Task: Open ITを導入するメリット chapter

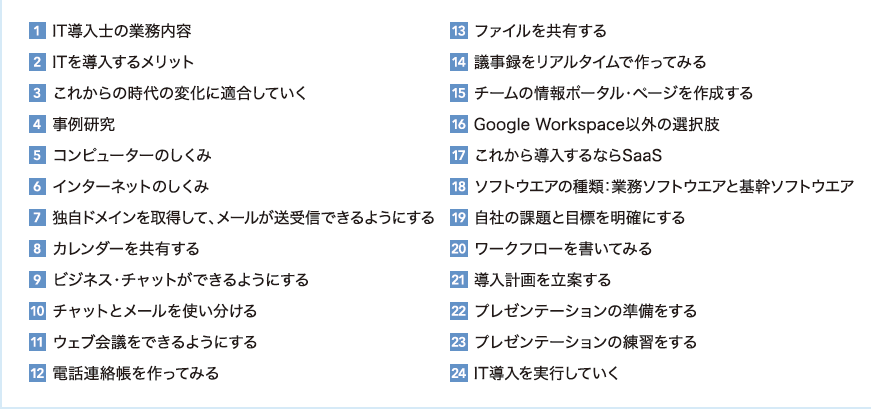Action: point(123,62)
